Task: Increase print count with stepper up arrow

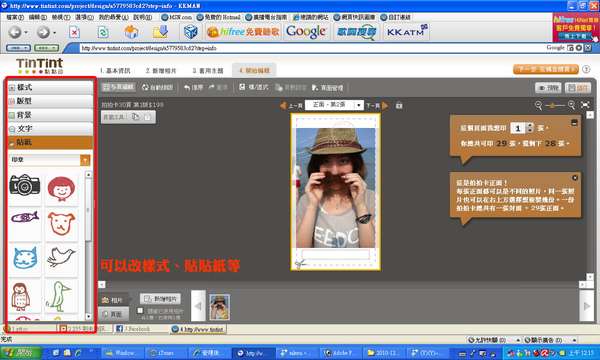Action: [x=530, y=125]
